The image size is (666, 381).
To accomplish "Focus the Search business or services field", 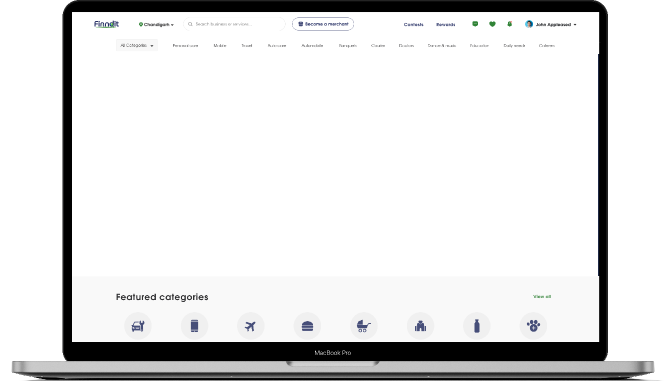I will [x=234, y=24].
